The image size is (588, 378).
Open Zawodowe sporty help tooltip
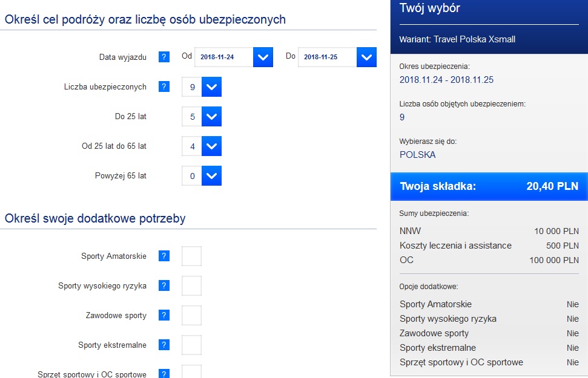tap(164, 315)
